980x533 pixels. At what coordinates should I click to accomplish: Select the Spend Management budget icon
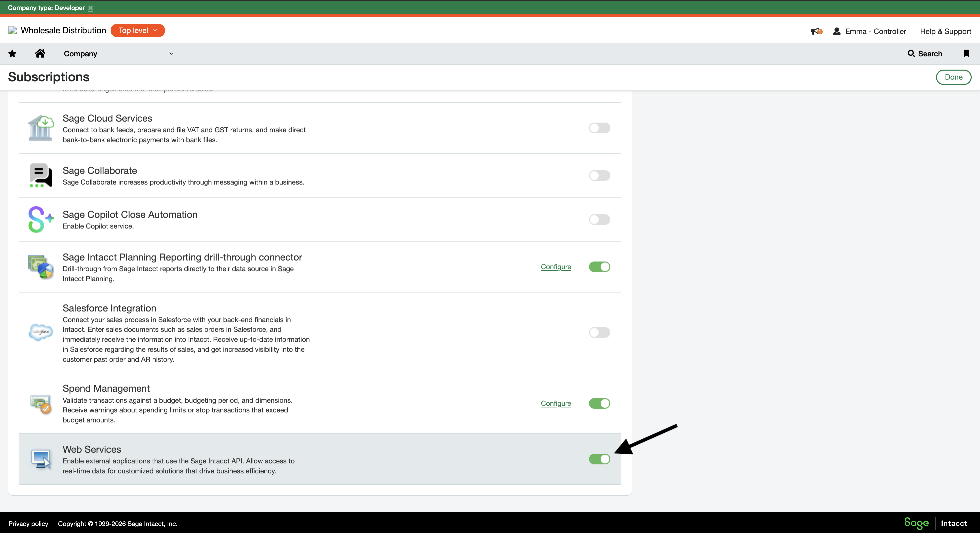[40, 404]
